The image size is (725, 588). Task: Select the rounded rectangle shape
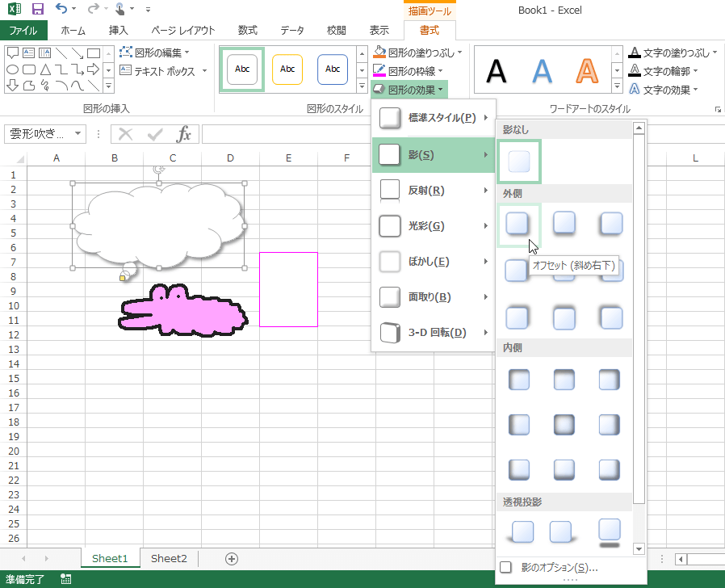[x=29, y=69]
